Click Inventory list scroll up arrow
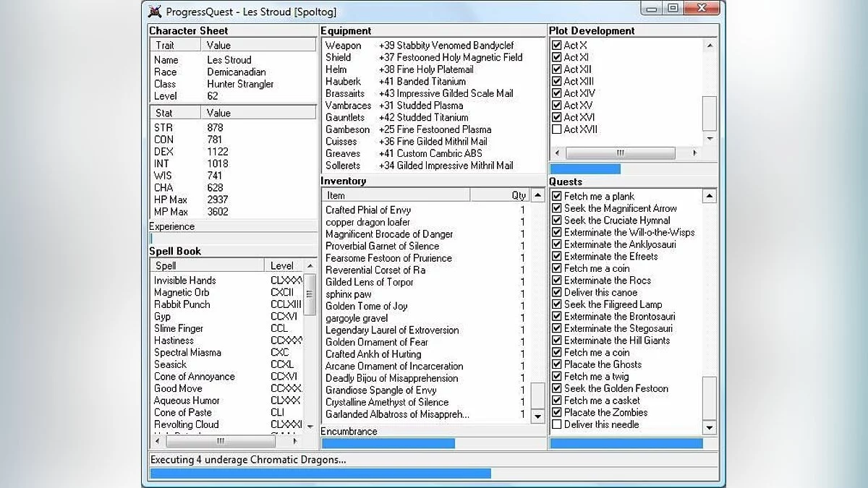Image resolution: width=868 pixels, height=488 pixels. [537, 195]
